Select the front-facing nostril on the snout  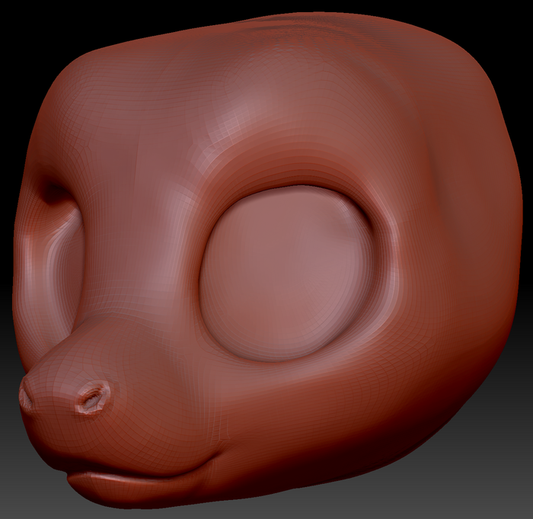93,397
